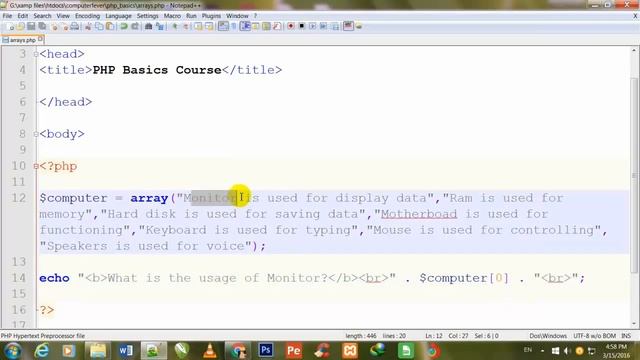This screenshot has width=640, height=360.
Task: Click the Playback macro icon
Action: pos(313,27)
